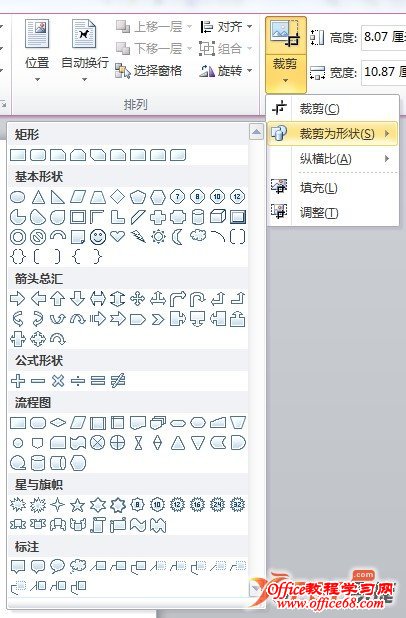Click the 裁剪 crop split button arrow

click(285, 73)
